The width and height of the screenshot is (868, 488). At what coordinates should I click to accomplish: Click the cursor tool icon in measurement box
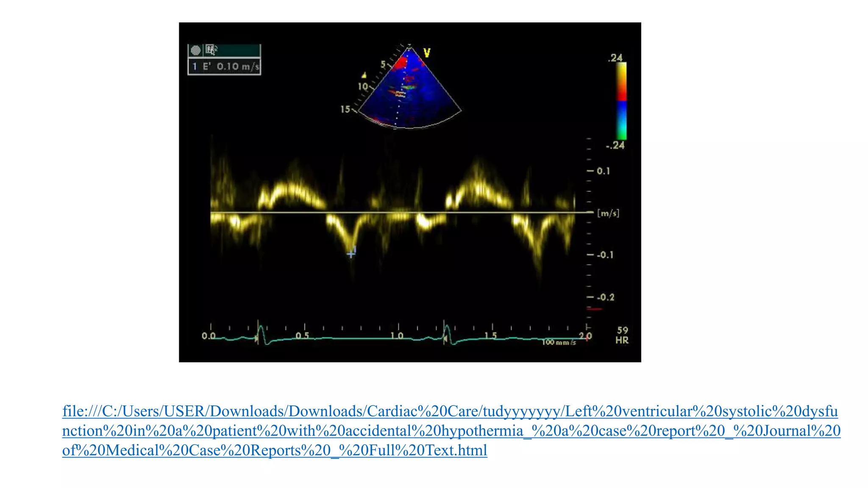(x=211, y=50)
